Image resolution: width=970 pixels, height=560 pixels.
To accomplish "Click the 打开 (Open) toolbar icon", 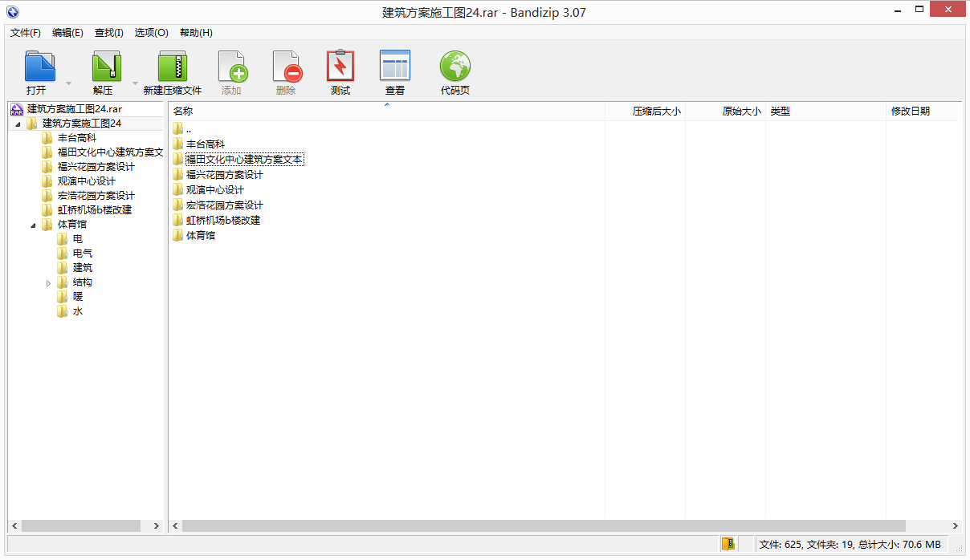I will (x=39, y=67).
